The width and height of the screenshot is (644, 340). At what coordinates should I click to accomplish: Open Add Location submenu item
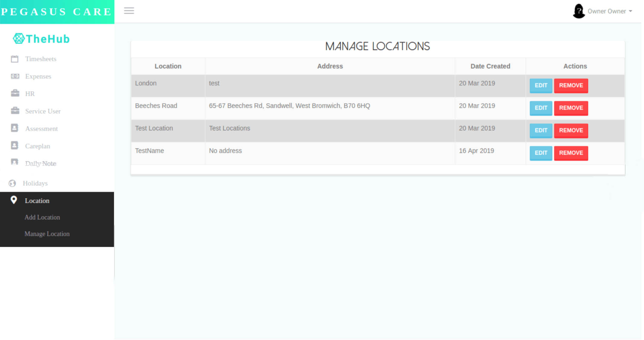42,217
